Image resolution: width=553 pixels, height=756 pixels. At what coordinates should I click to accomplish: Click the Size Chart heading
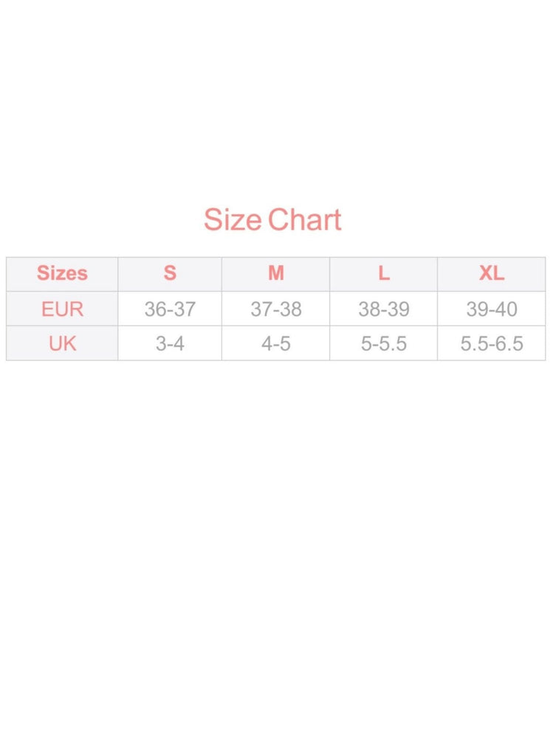(x=272, y=220)
